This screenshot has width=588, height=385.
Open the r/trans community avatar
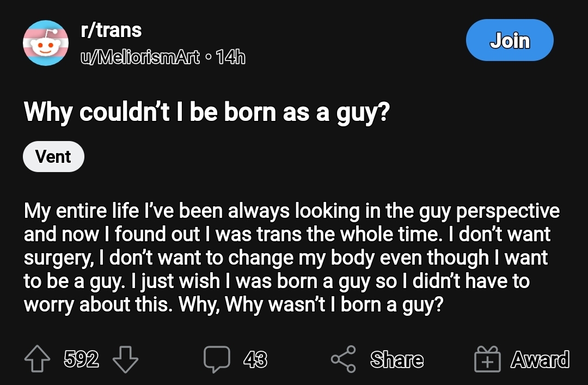point(46,43)
